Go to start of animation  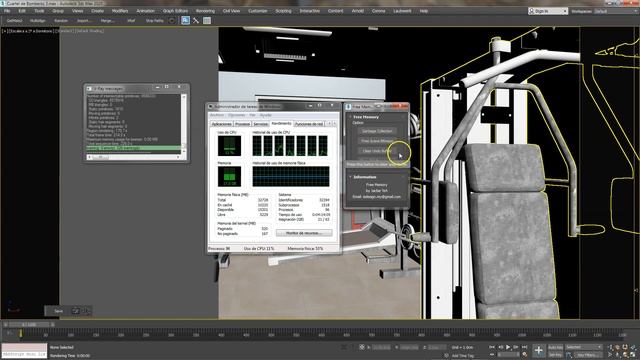pos(492,347)
